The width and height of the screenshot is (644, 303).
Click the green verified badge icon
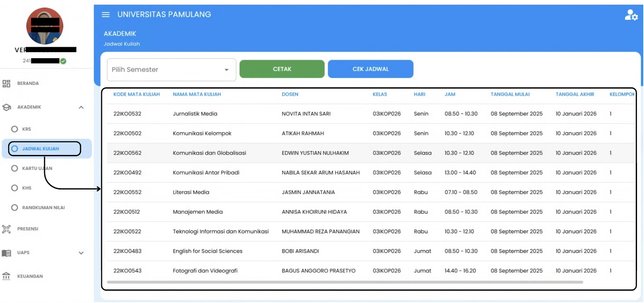pyautogui.click(x=63, y=61)
